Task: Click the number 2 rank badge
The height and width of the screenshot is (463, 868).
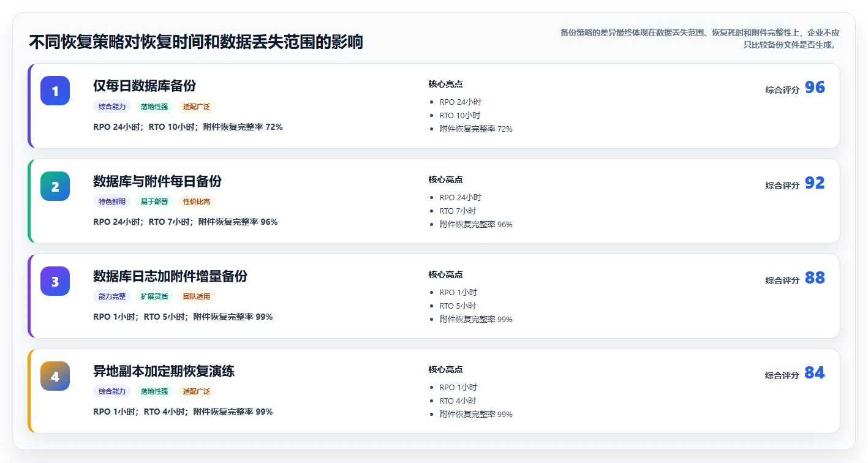Action: 55,186
